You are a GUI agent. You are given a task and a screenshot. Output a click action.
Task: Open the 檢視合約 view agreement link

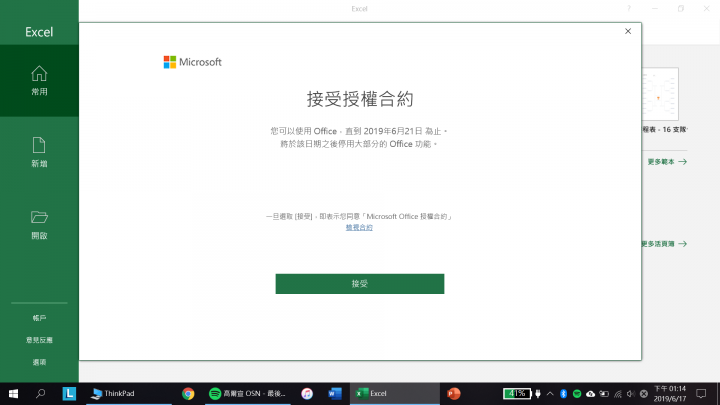[359, 227]
